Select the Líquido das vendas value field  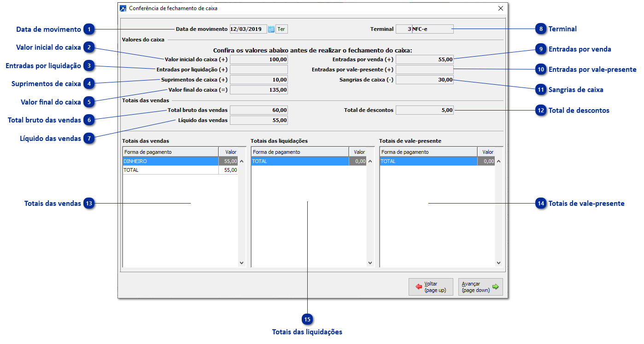pyautogui.click(x=259, y=120)
